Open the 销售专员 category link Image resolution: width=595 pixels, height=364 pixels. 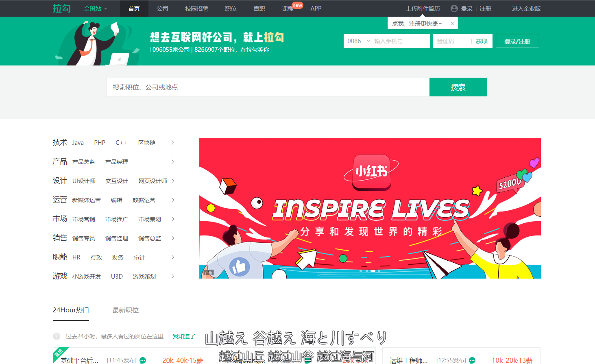coord(84,238)
